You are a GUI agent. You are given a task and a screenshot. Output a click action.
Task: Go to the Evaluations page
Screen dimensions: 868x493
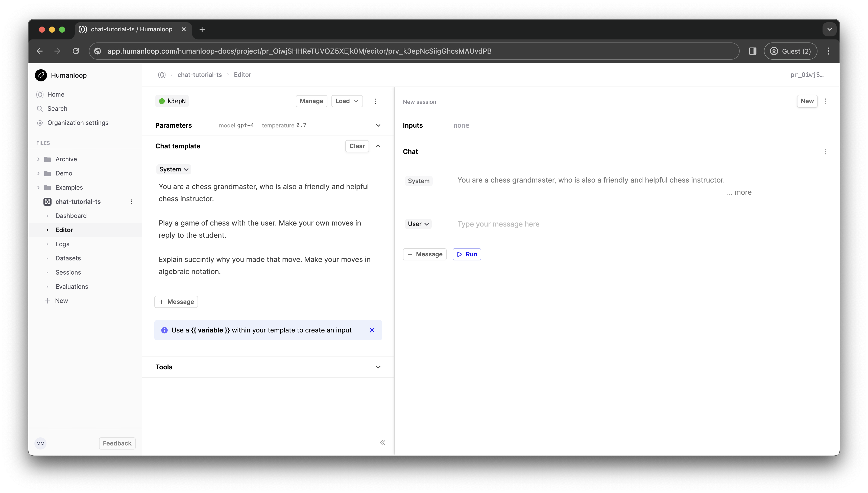coord(71,287)
